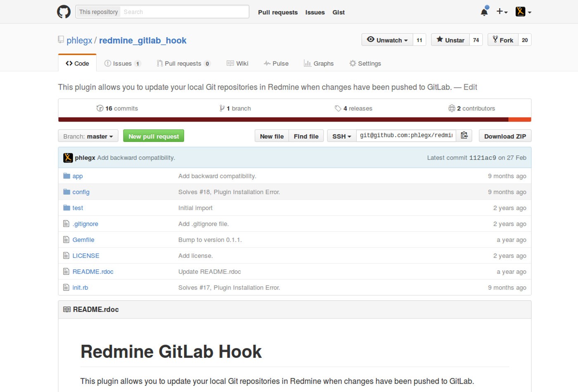This screenshot has width=578, height=392.
Task: Open the plus create-new menu
Action: 502,12
